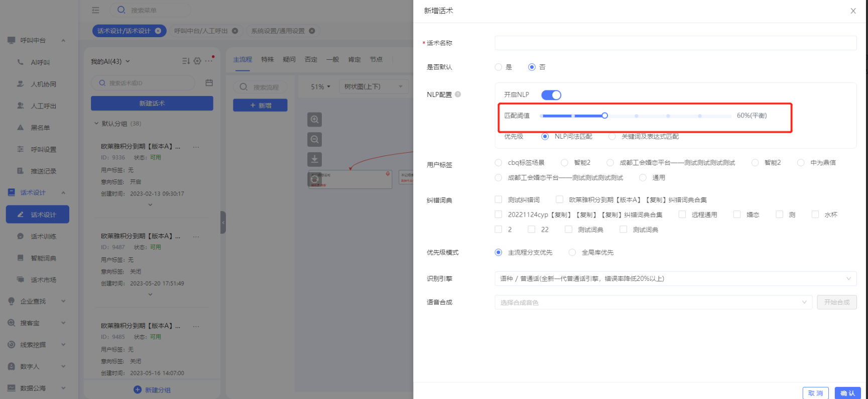Click the 匹配阈值 slider handle
Viewport: 868px width, 399px height.
[605, 116]
